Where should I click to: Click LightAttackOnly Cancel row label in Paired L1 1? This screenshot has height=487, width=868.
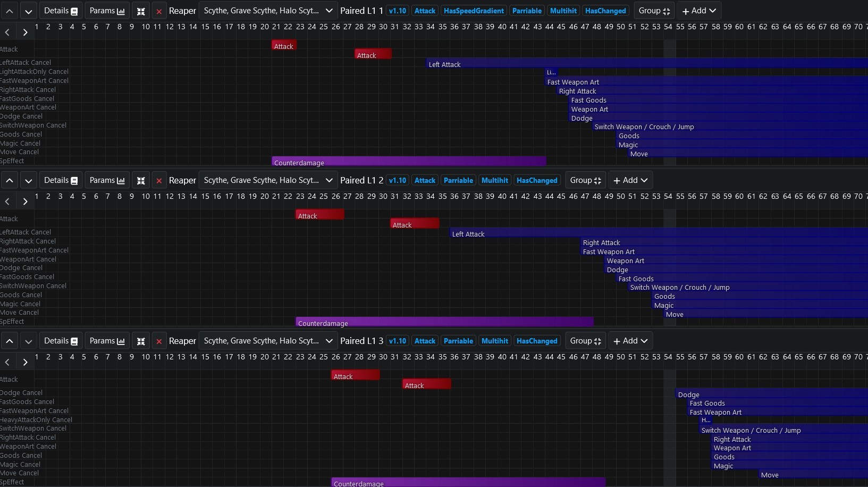[34, 71]
